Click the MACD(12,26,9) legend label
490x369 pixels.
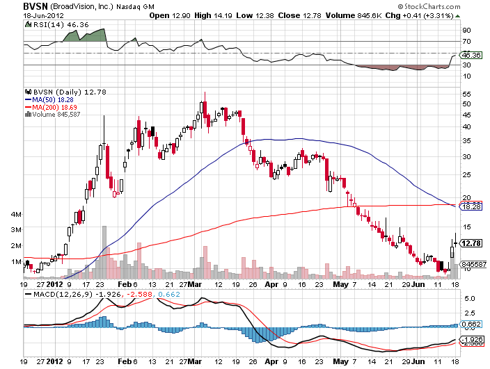tap(63, 295)
